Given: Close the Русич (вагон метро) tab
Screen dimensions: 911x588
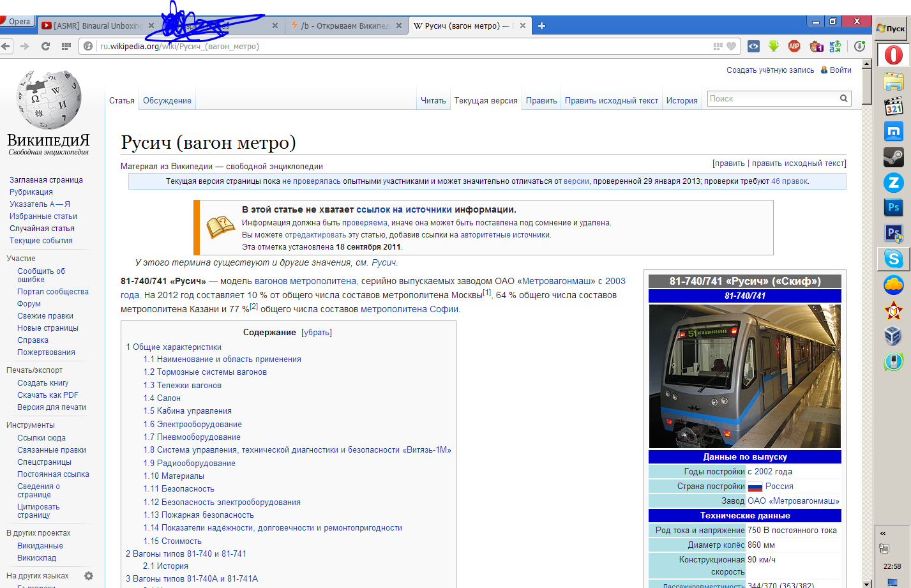Looking at the screenshot, I should (523, 26).
